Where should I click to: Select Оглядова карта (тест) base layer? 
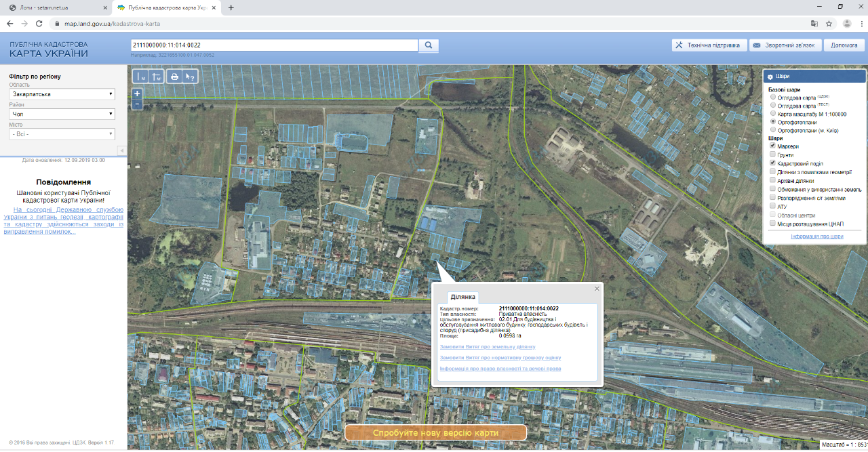[772, 106]
